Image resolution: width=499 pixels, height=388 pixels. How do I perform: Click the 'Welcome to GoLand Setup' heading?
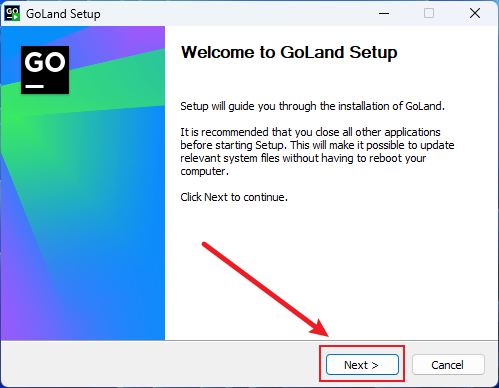[289, 52]
